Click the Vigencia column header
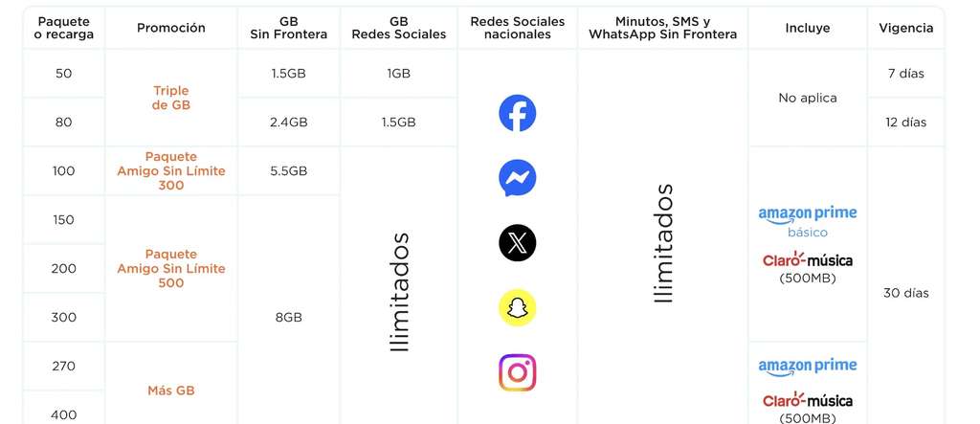This screenshot has height=424, width=980. tap(905, 28)
